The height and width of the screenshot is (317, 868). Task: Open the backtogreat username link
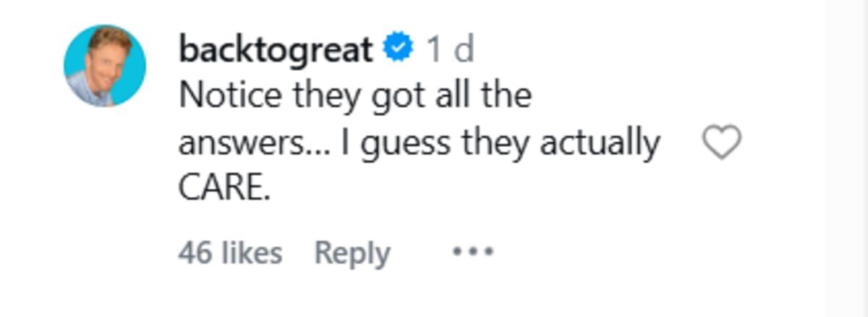tap(276, 50)
